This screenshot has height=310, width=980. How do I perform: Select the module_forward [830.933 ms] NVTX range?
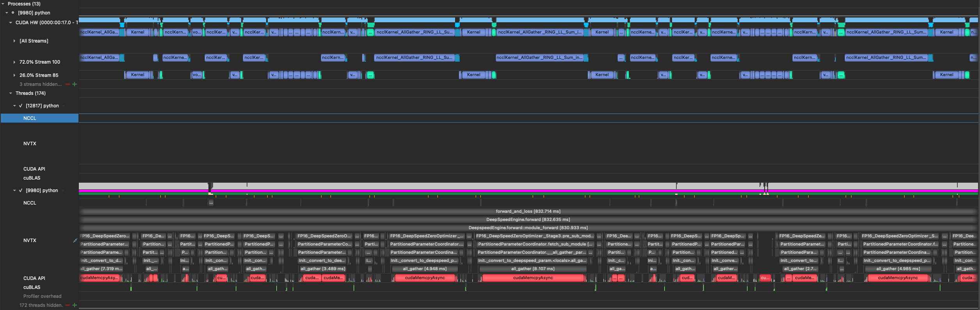(x=528, y=228)
